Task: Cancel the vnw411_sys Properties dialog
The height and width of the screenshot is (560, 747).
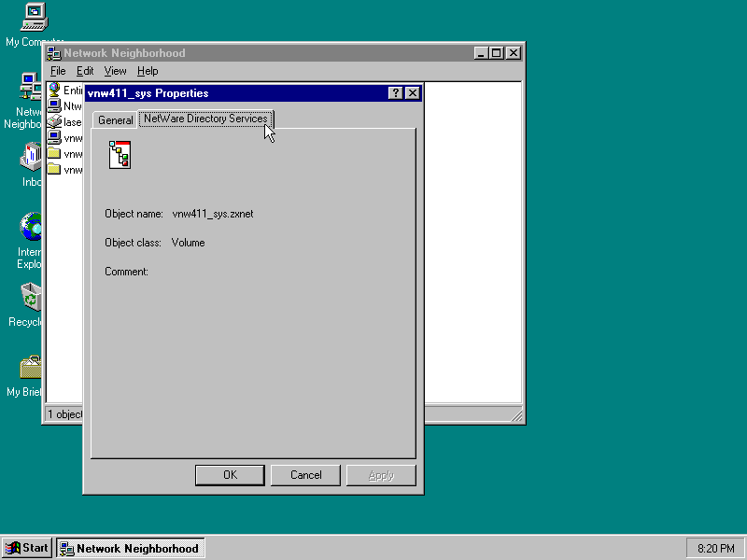Action: click(305, 475)
